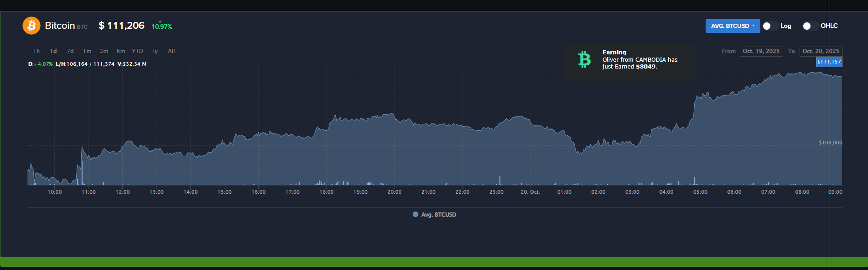Click the $111,157 current price label
The image size is (868, 270).
point(829,62)
